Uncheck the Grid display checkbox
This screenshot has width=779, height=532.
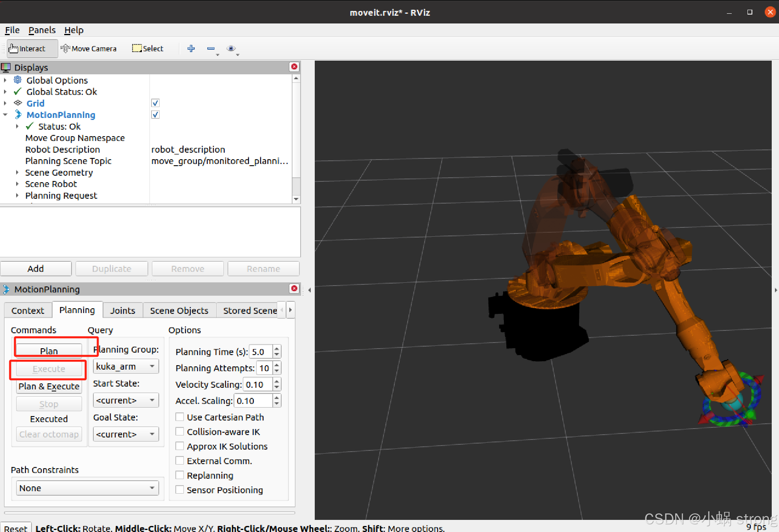[x=155, y=103]
